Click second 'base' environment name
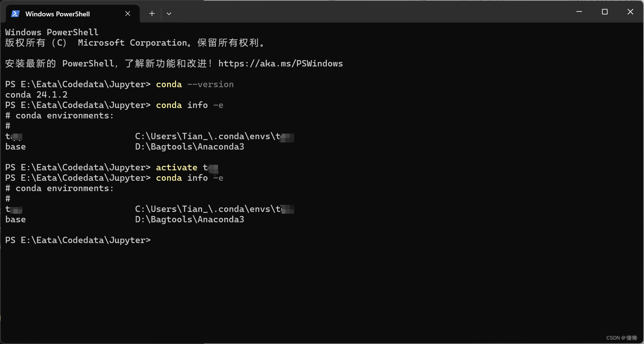Image resolution: width=644 pixels, height=344 pixels. tap(16, 219)
